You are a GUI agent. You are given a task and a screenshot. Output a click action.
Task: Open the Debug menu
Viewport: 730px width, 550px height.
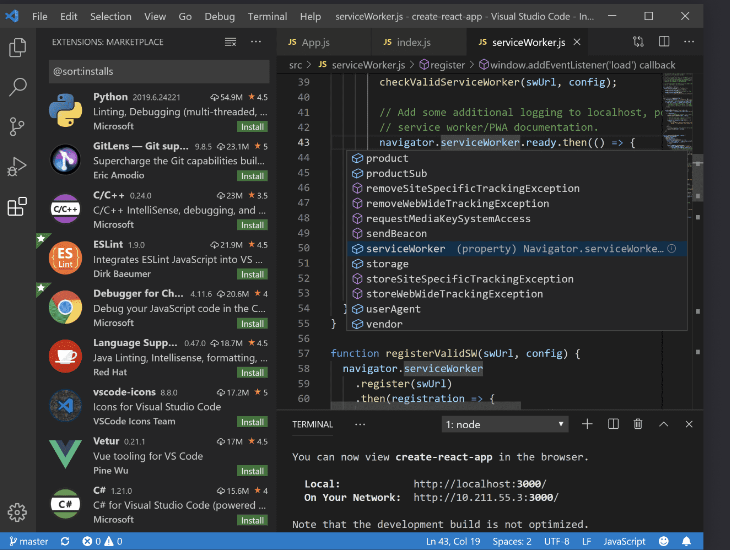coord(220,16)
